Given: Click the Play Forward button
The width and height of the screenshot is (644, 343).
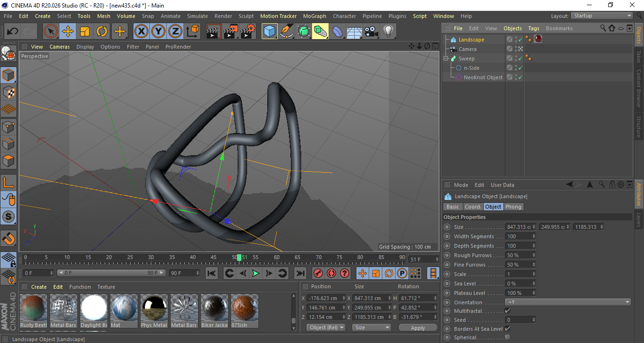Looking at the screenshot, I should [x=256, y=273].
